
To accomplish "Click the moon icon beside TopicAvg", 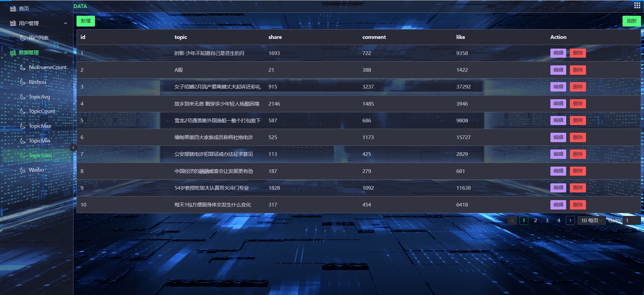I will click(23, 97).
